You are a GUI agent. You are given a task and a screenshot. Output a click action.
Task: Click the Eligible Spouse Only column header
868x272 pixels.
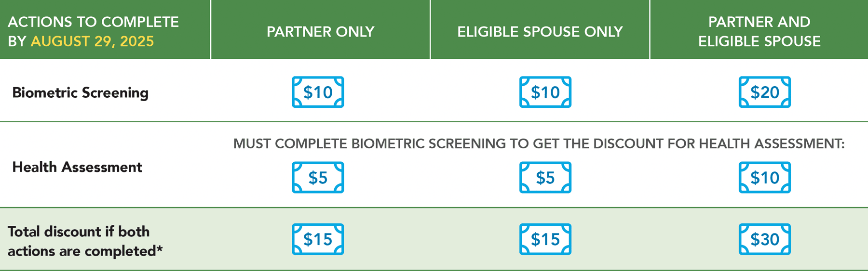[540, 32]
